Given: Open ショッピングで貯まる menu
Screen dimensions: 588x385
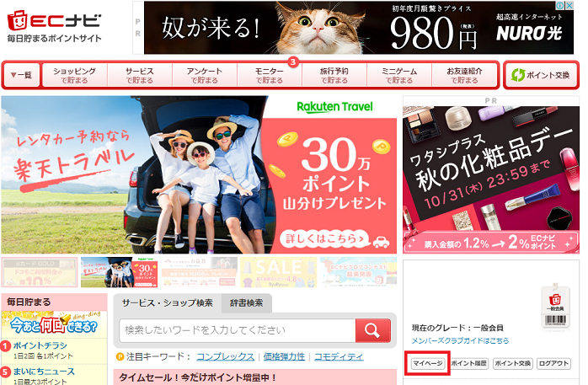Looking at the screenshot, I should click(x=75, y=75).
